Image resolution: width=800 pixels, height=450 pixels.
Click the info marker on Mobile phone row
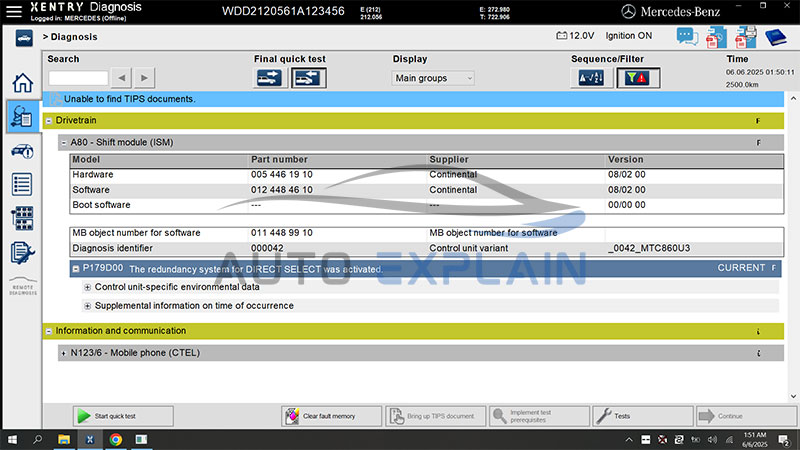pyautogui.click(x=759, y=353)
